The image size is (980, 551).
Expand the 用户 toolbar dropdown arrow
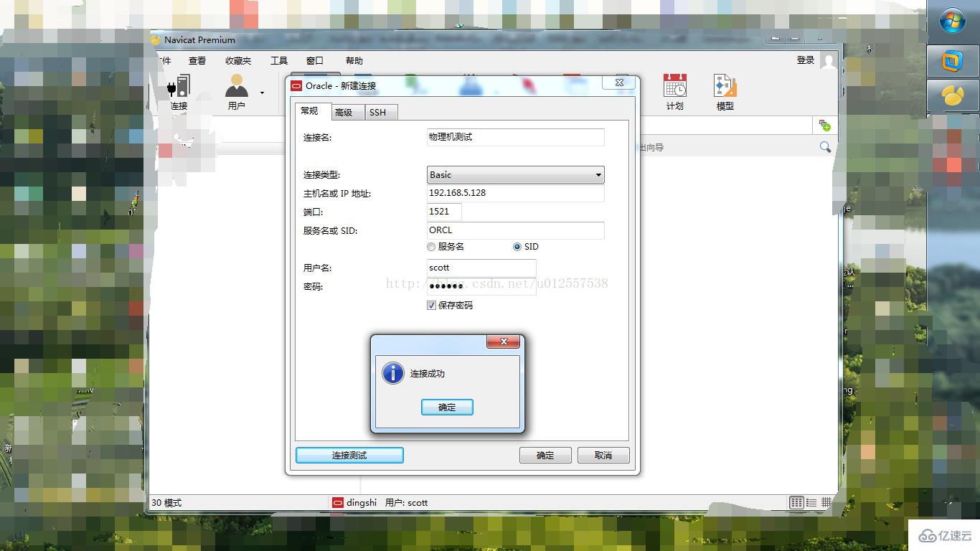tap(262, 93)
